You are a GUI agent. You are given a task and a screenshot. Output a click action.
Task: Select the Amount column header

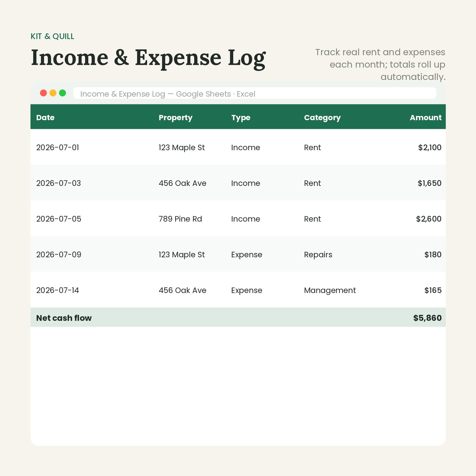click(x=426, y=118)
